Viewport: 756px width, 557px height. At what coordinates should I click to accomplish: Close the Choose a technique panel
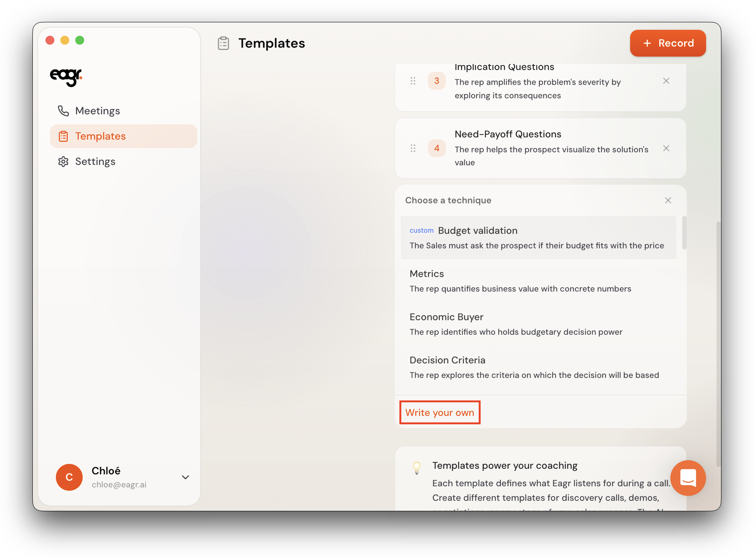click(x=668, y=200)
